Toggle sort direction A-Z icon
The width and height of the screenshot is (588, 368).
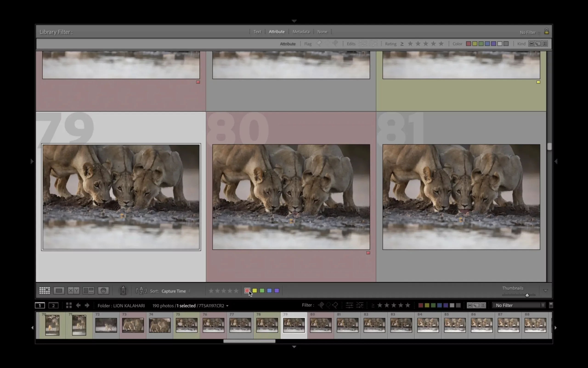point(141,290)
